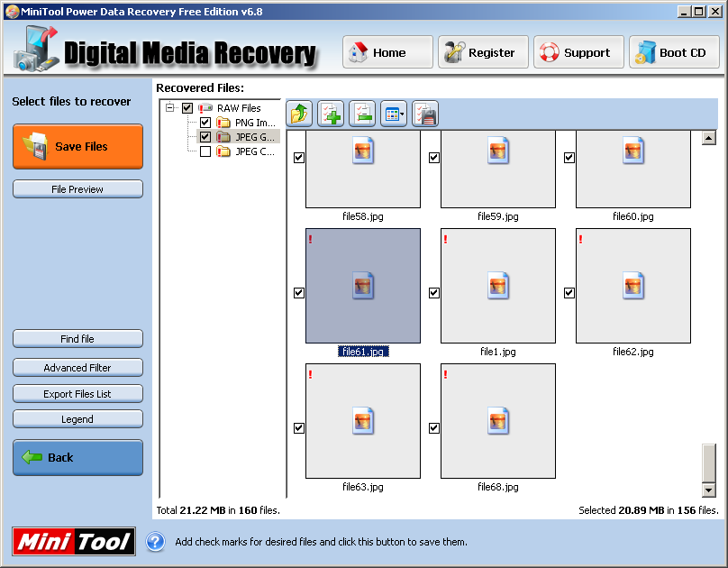Screen dimensions: 728x568
Task: Select the file63.jpg thumbnail
Action: coord(363,421)
